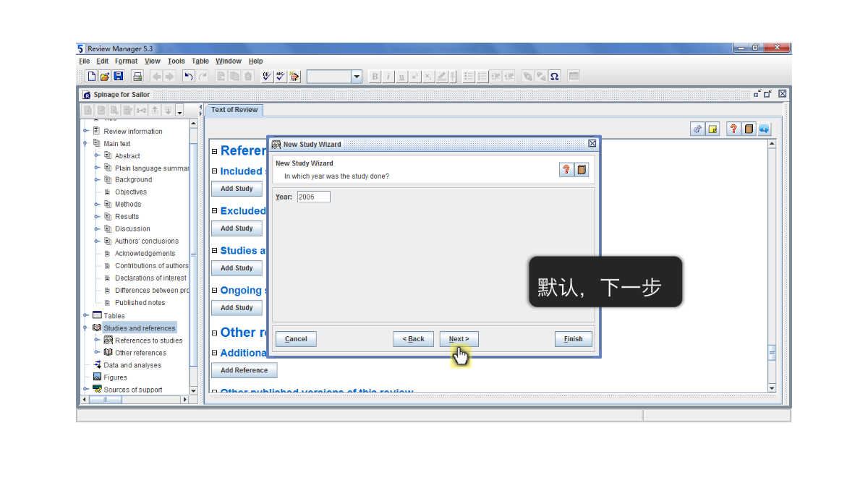Run spell check with the first check icon

pyautogui.click(x=267, y=76)
